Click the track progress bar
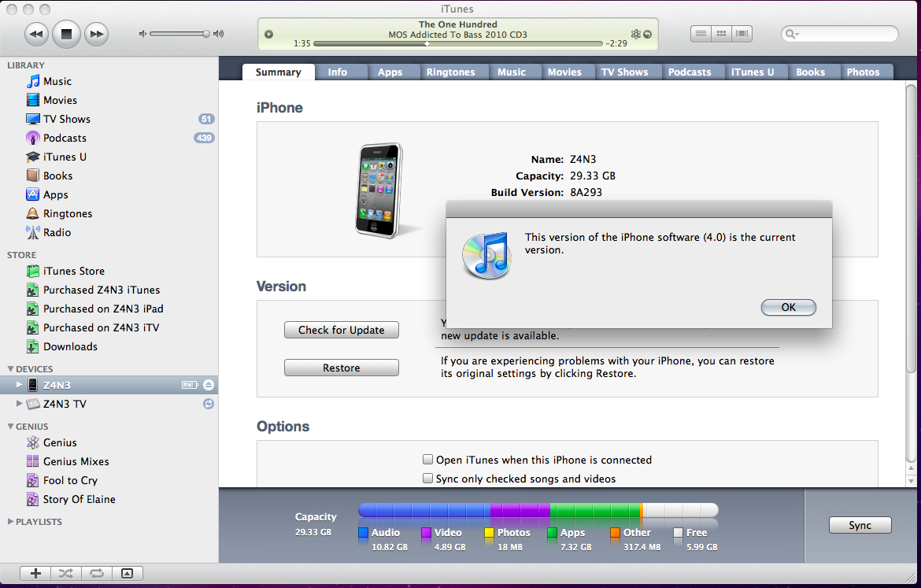The width and height of the screenshot is (921, 588). pyautogui.click(x=458, y=43)
